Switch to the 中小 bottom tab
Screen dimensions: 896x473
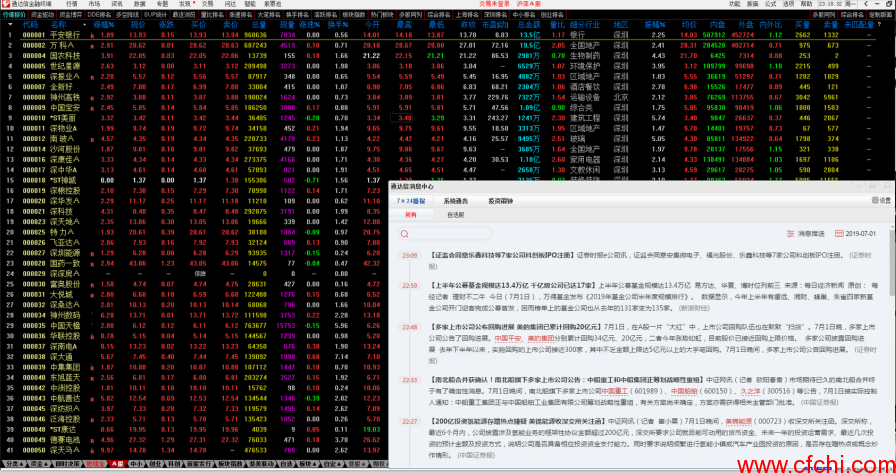click(x=137, y=463)
